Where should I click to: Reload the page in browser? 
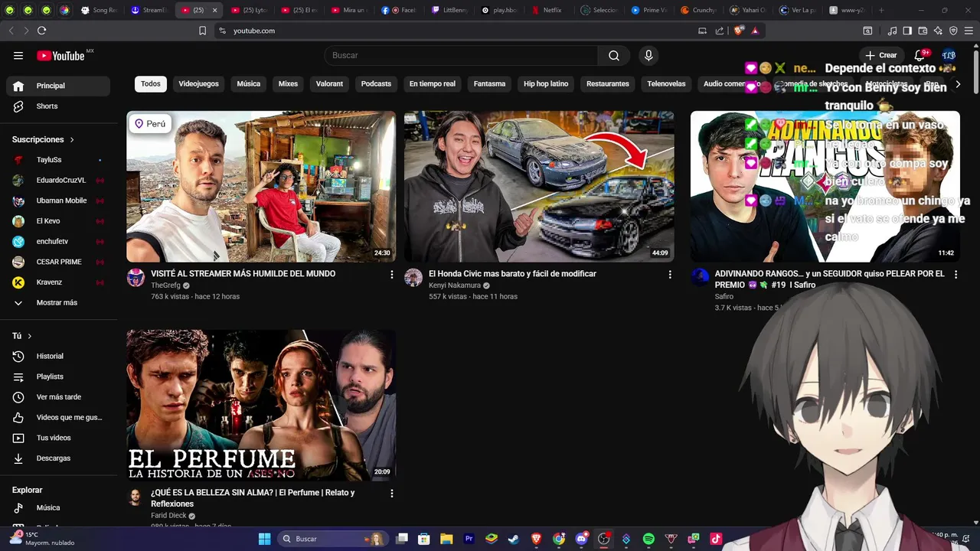(41, 31)
